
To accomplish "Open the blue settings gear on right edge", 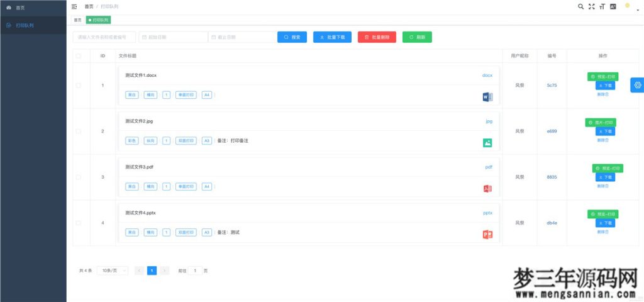I will [x=637, y=85].
